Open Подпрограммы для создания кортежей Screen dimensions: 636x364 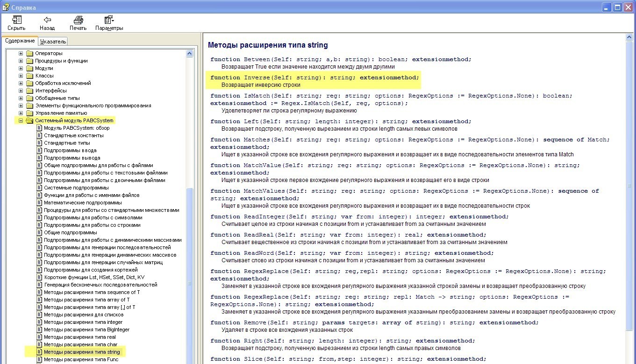(91, 270)
